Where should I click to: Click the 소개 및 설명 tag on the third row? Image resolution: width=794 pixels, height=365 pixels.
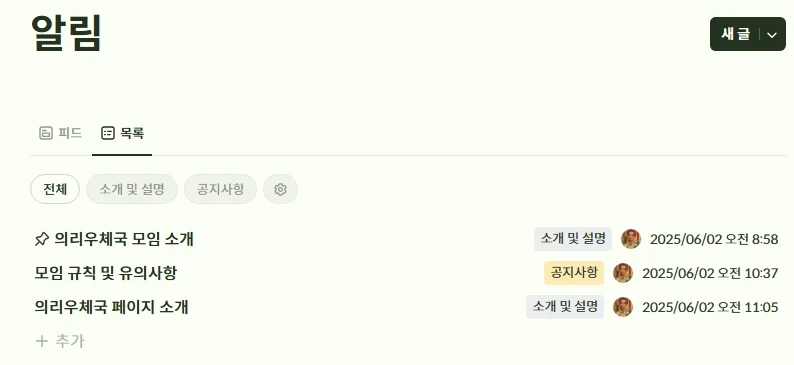(x=565, y=307)
